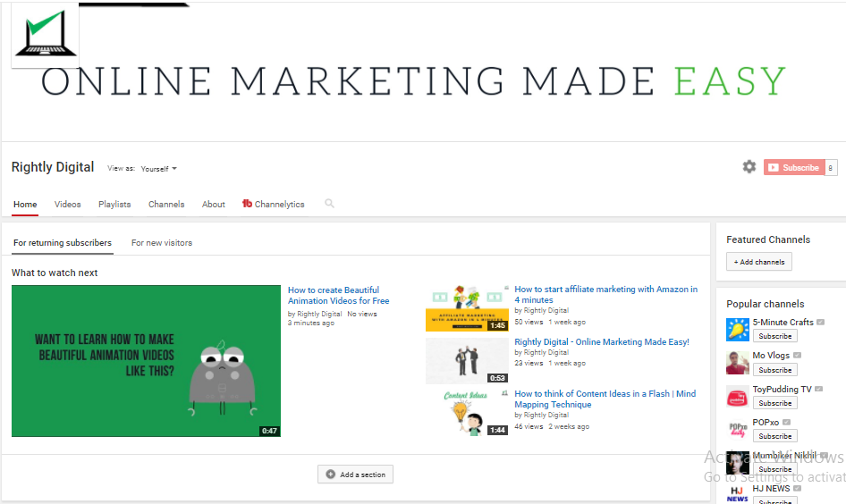Expand the 'View as: Yourself' dropdown
Image resolution: width=846 pixels, height=504 pixels.
coord(158,169)
